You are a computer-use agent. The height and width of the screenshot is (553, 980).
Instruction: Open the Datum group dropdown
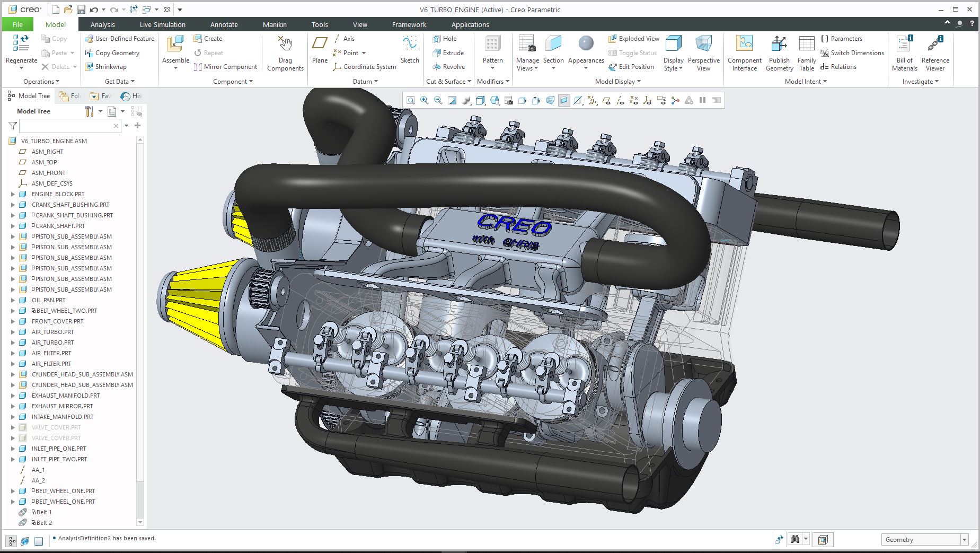(x=365, y=82)
